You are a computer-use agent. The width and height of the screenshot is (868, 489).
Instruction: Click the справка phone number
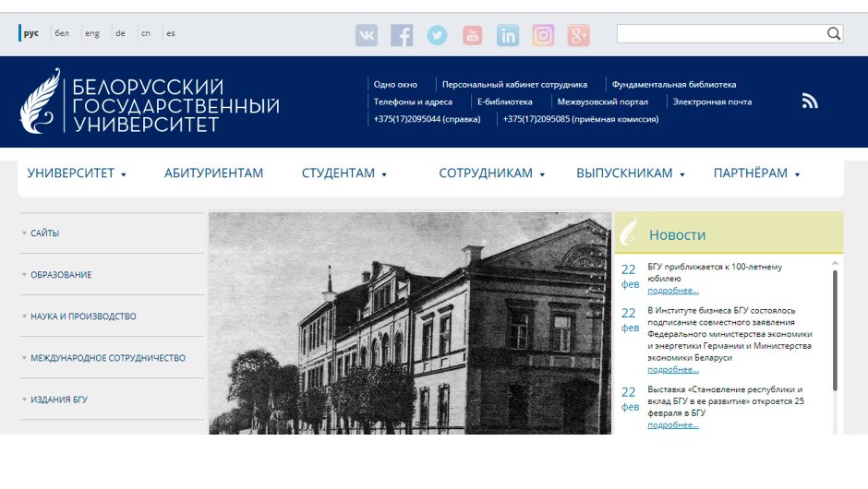click(x=427, y=119)
